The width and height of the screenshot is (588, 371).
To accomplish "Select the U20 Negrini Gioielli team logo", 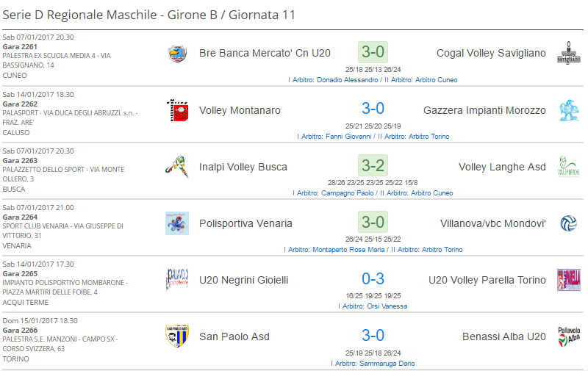I will point(177,280).
